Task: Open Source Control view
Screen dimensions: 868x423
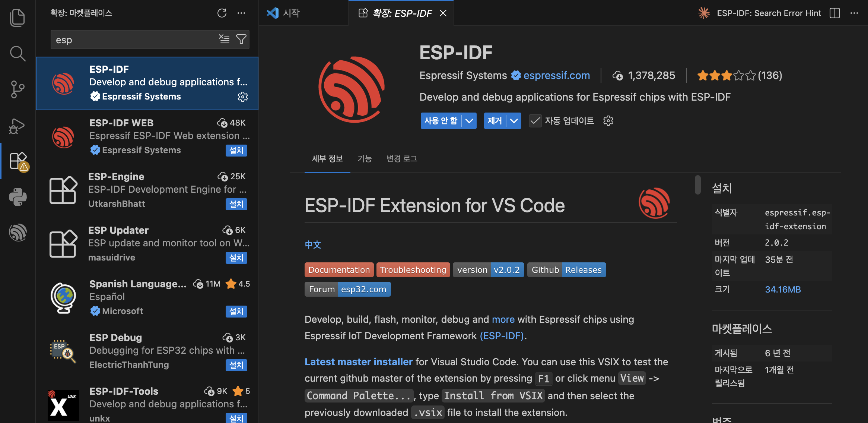Action: [x=18, y=89]
